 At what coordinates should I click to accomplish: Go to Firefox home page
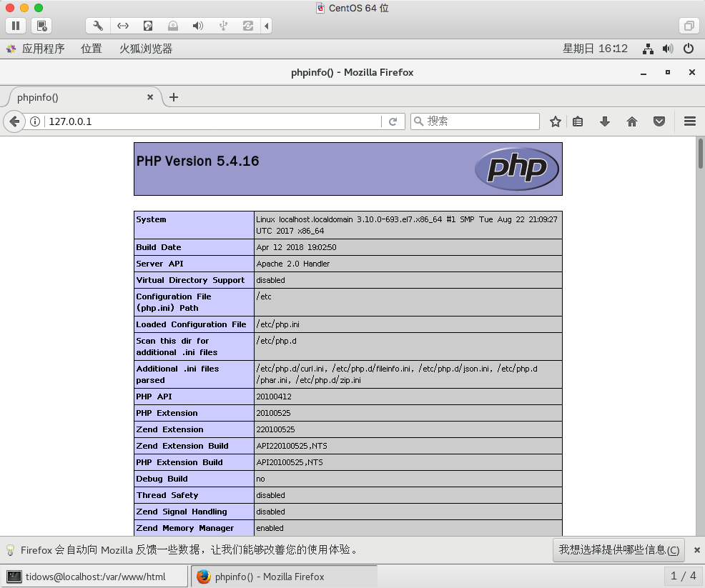632,121
